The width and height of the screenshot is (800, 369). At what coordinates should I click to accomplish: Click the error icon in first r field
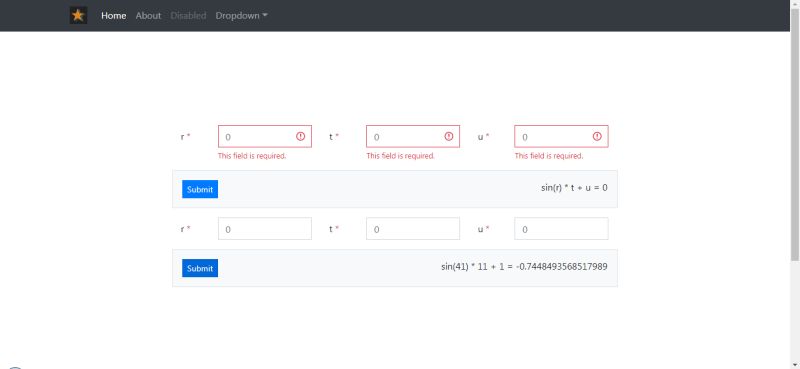click(x=301, y=136)
